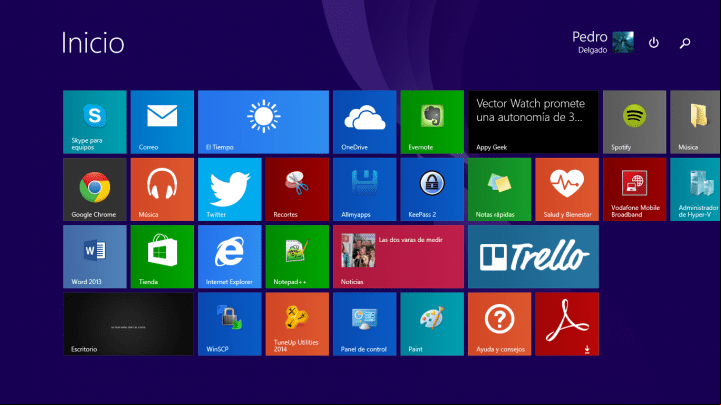
Task: Launch the Spotify tile
Action: 635,122
